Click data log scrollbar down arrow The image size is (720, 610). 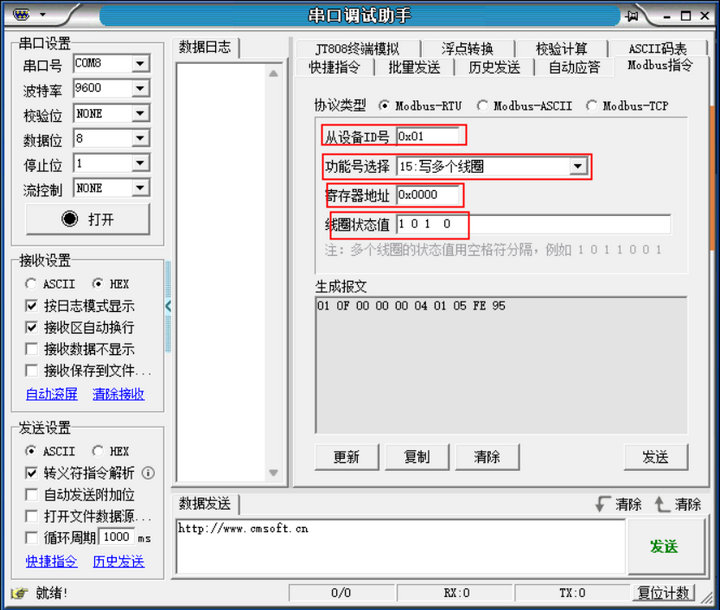pos(274,473)
